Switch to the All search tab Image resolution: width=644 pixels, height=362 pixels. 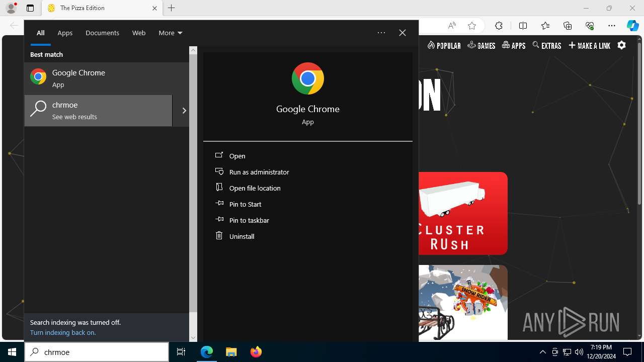40,33
